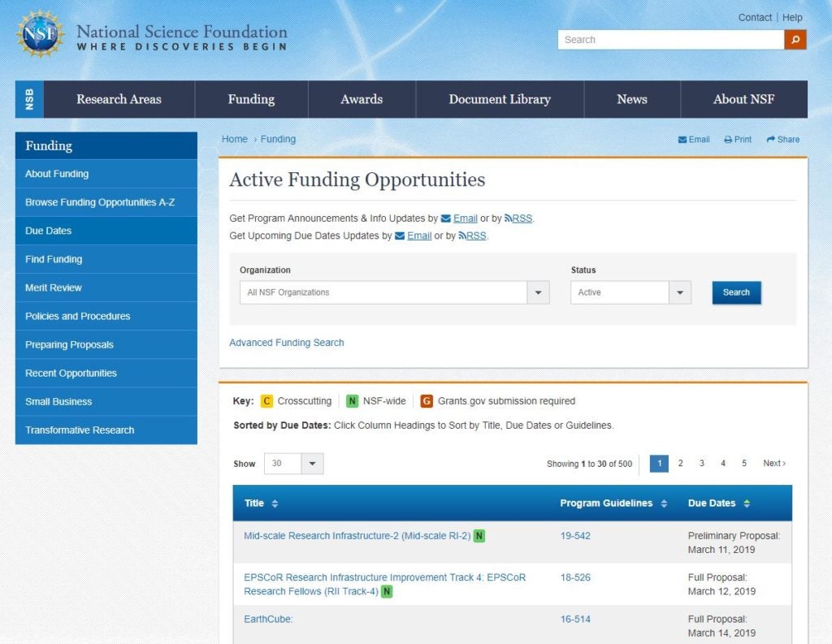The height and width of the screenshot is (644, 832).
Task: Open the NSB vertical tab
Action: click(x=30, y=99)
